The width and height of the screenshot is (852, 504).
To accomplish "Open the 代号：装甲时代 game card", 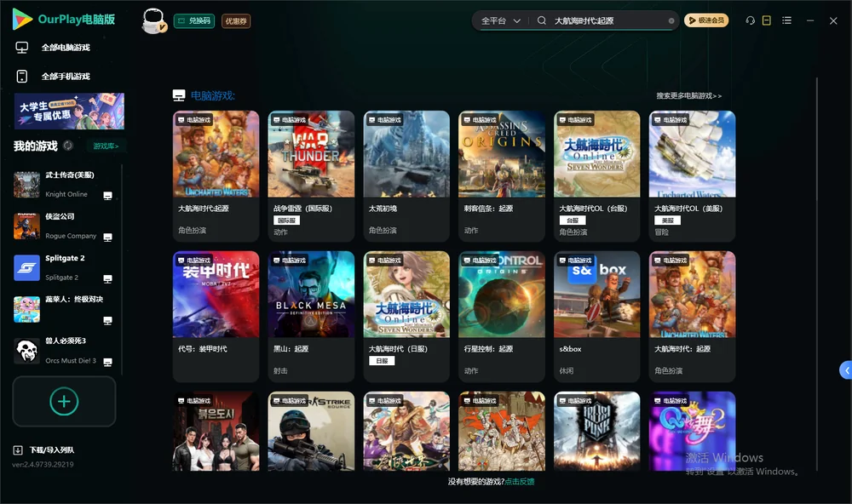I will tap(216, 317).
